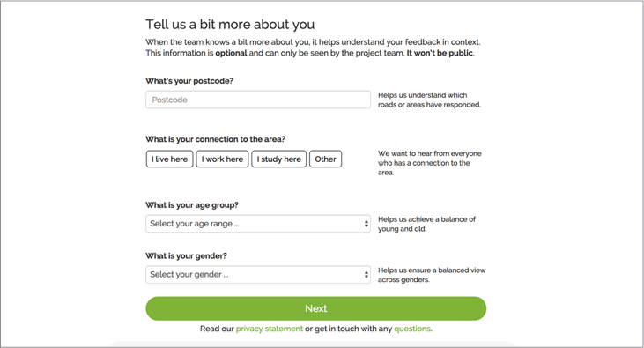Click the postcode hint about roads or areas
The width and height of the screenshot is (644, 348).
(x=429, y=100)
